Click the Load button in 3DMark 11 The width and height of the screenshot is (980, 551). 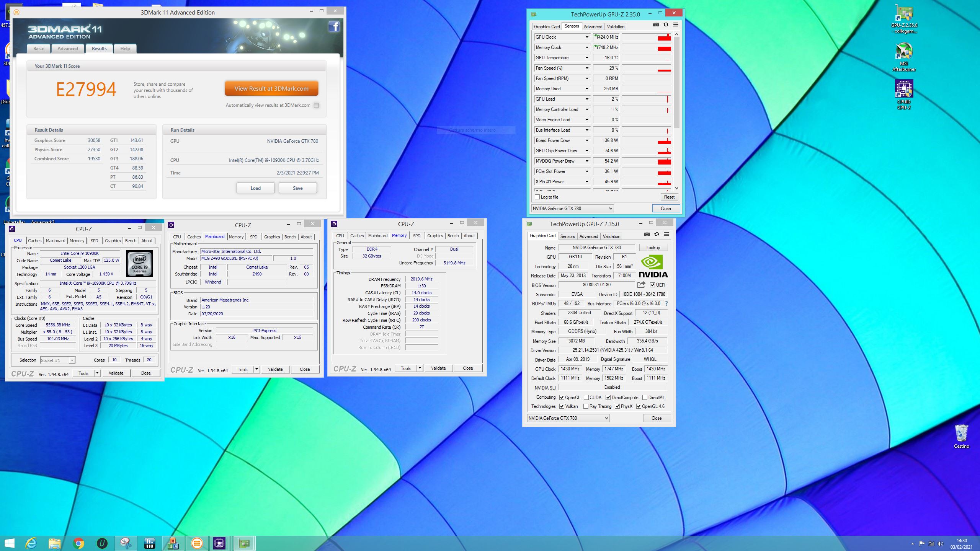(256, 188)
